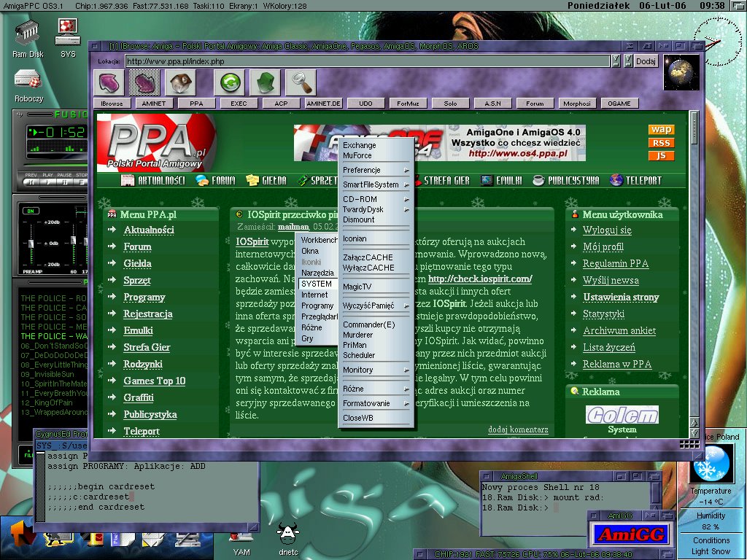Click the JS badge on PPA page

pyautogui.click(x=661, y=156)
